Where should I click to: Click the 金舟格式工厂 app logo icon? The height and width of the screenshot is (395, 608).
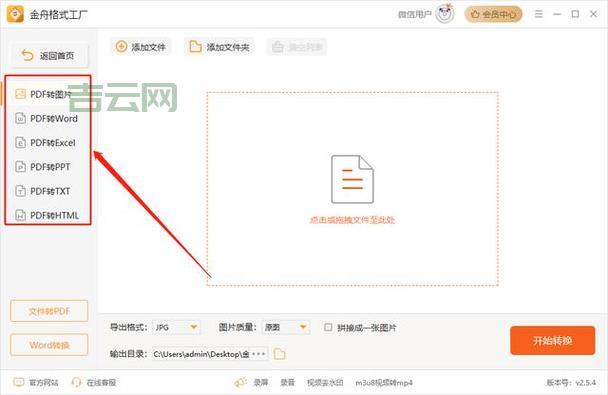click(x=15, y=14)
